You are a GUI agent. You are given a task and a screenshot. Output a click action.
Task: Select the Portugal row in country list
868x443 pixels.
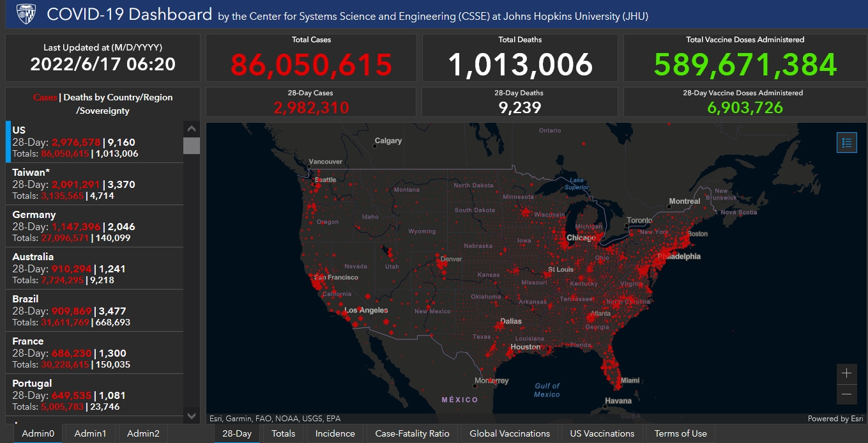point(95,394)
